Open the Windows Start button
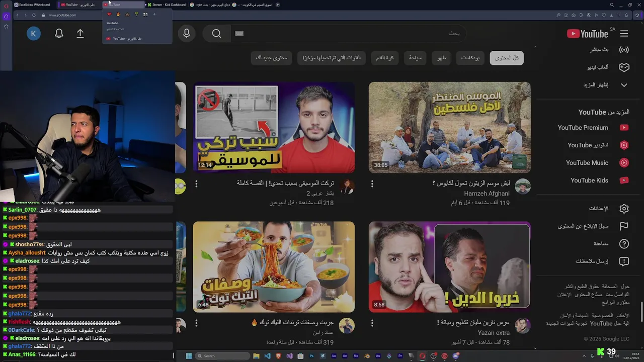 pyautogui.click(x=189, y=356)
